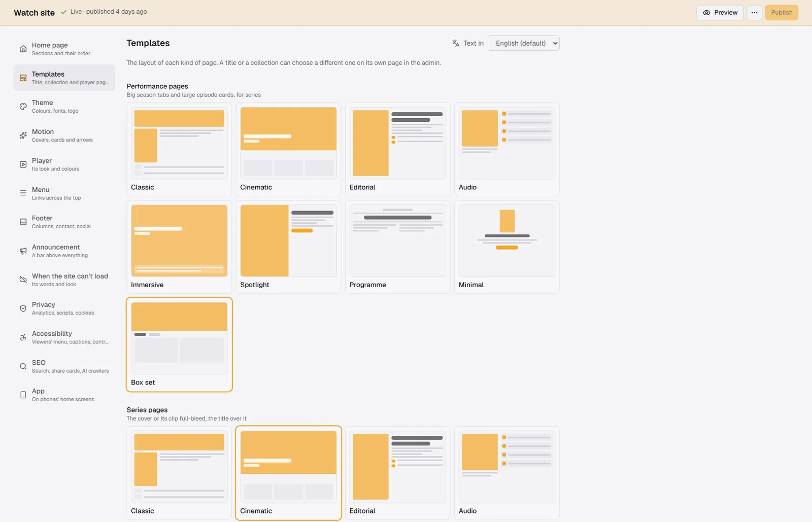
Task: Click the cloud-off icon for site can't load
Action: [23, 280]
